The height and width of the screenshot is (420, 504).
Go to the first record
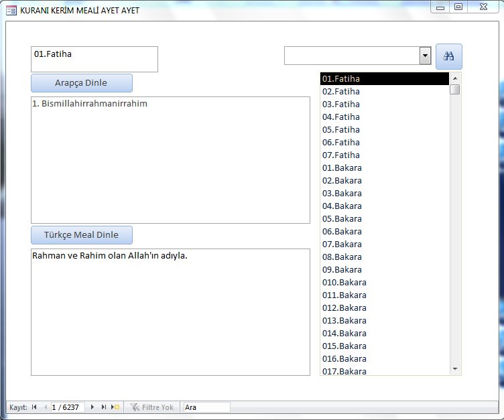[x=34, y=407]
